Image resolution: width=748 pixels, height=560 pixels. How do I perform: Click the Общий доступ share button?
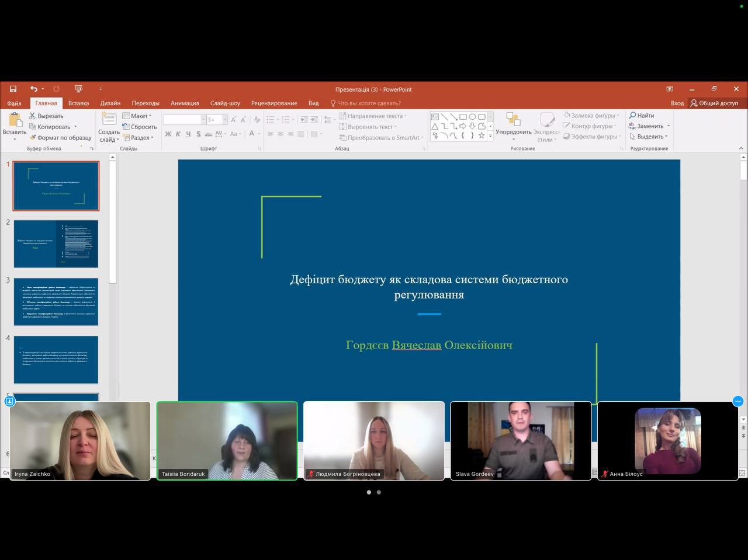pos(714,103)
